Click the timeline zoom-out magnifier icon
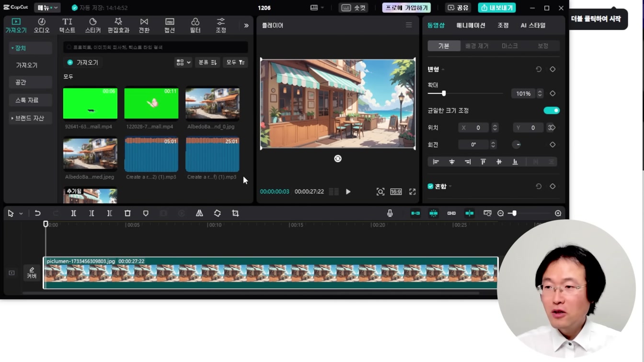The height and width of the screenshot is (362, 644). pyautogui.click(x=501, y=213)
